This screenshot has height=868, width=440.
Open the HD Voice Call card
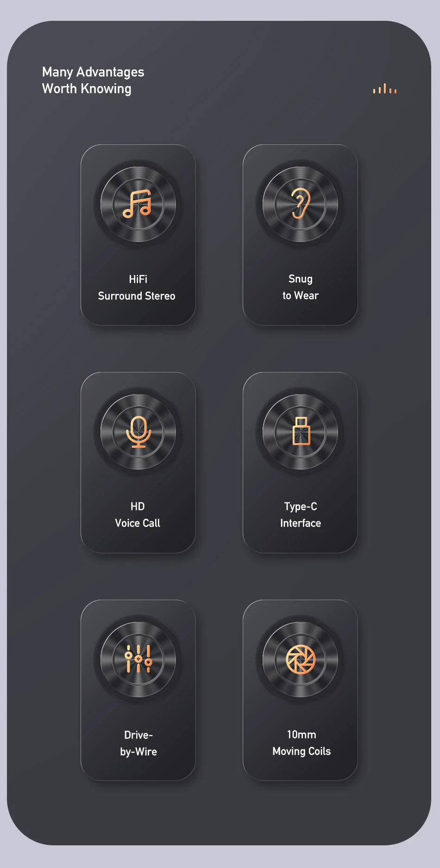[x=138, y=463]
